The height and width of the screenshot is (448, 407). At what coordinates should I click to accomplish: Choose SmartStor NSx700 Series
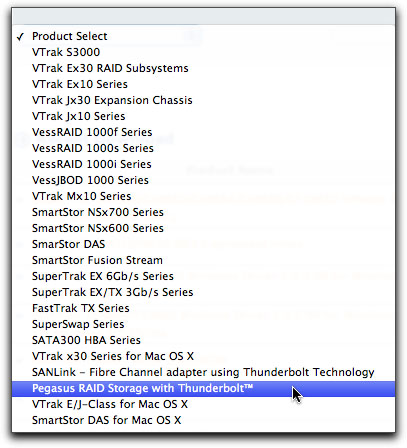203,212
